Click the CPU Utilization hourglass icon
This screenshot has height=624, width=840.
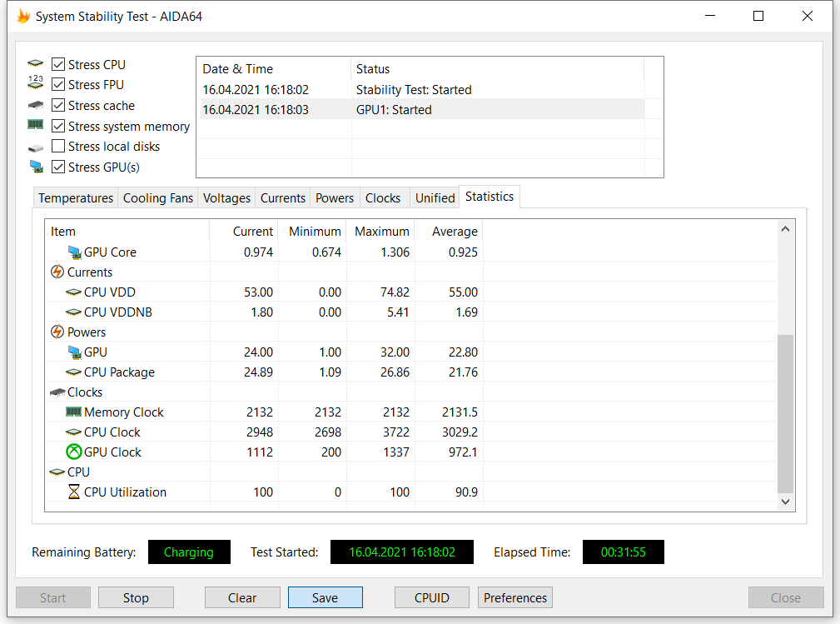coord(74,492)
